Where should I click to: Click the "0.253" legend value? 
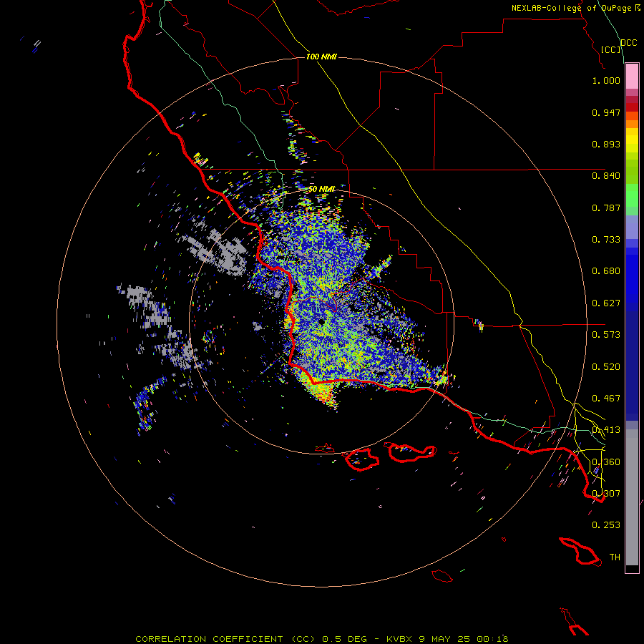pyautogui.click(x=606, y=525)
